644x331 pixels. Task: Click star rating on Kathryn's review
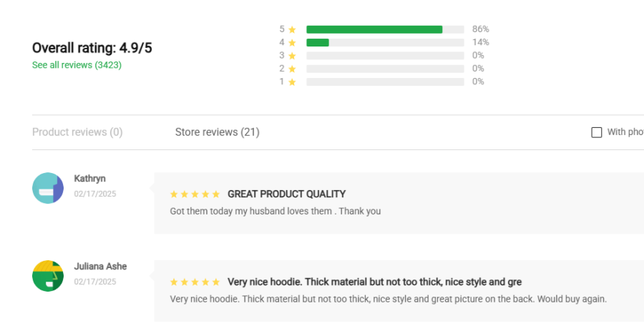pyautogui.click(x=195, y=194)
